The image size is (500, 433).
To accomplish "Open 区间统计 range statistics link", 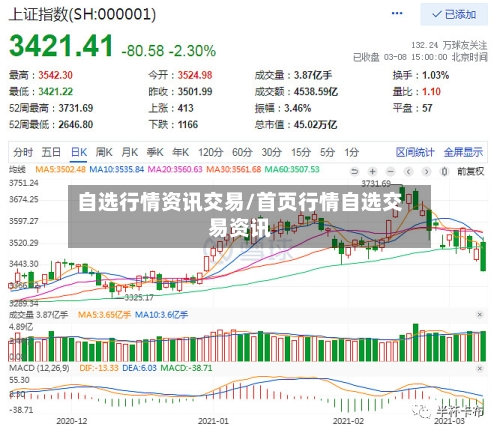I will [x=415, y=152].
